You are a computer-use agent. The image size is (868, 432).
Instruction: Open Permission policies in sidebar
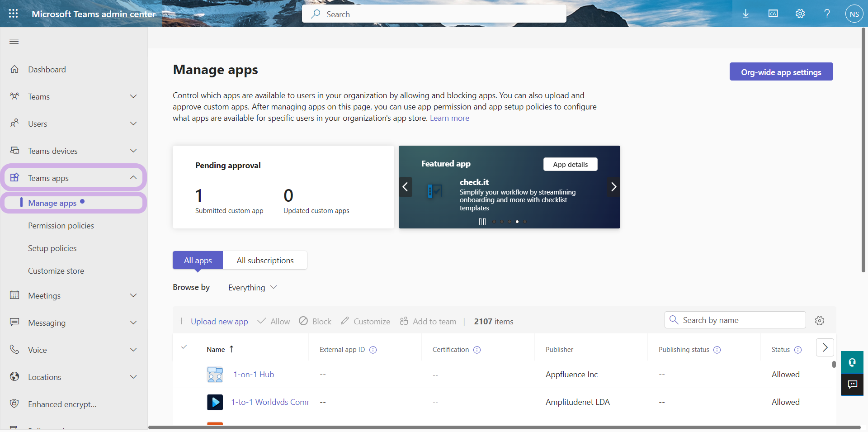[x=61, y=226]
